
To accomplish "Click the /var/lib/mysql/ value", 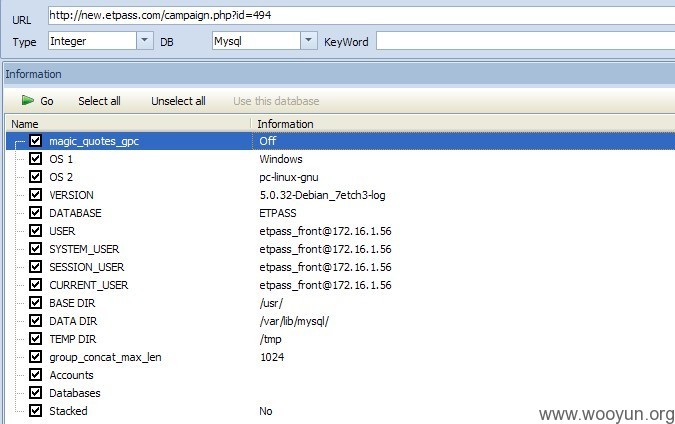I will point(294,321).
